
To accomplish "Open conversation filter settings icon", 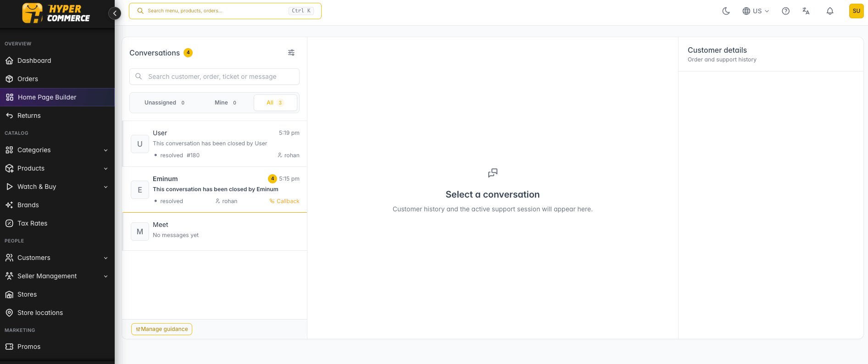I will (291, 53).
